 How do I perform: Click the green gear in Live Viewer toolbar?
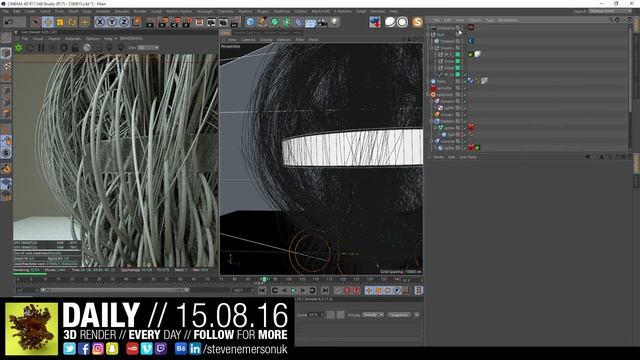coord(19,48)
